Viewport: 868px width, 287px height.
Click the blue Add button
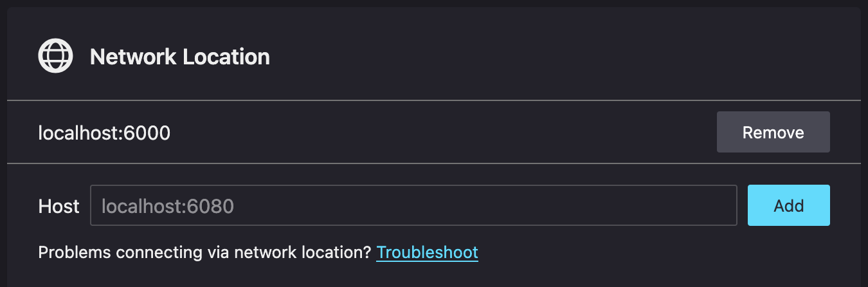(x=788, y=205)
